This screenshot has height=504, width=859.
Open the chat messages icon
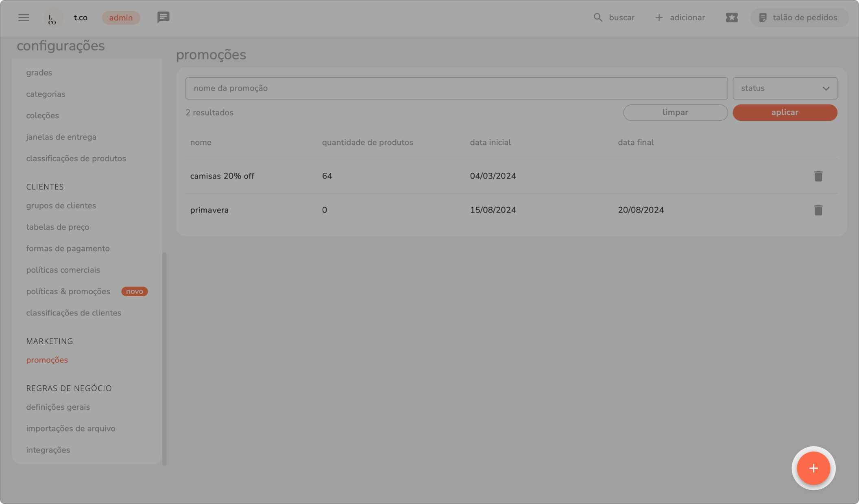point(163,17)
